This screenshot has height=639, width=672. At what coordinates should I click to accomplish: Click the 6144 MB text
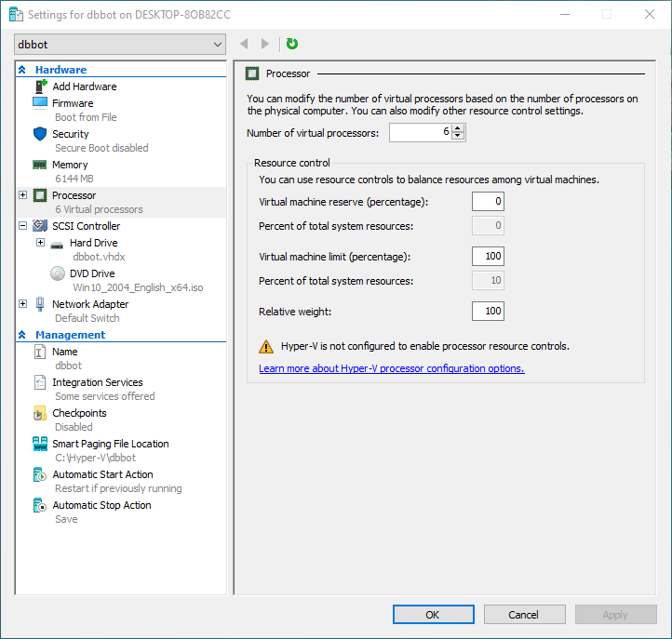coord(74,179)
